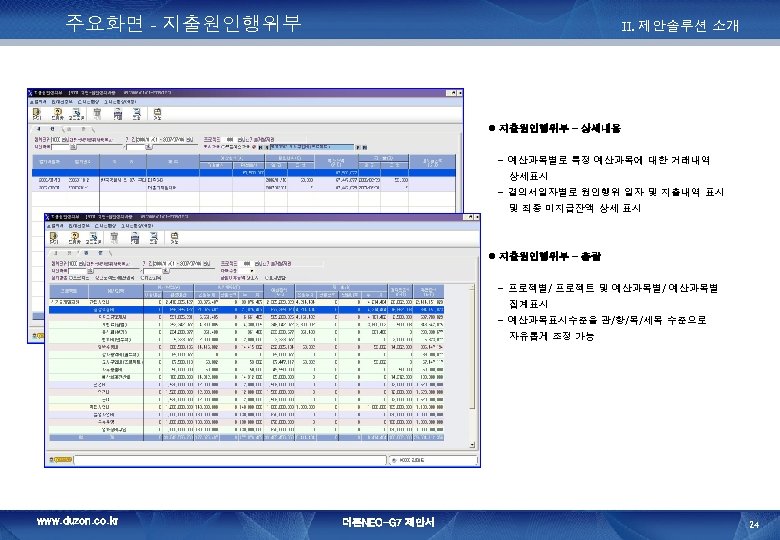Click the highlighted blue combo field in back window
The width and height of the screenshot is (780, 540).
tap(312, 147)
